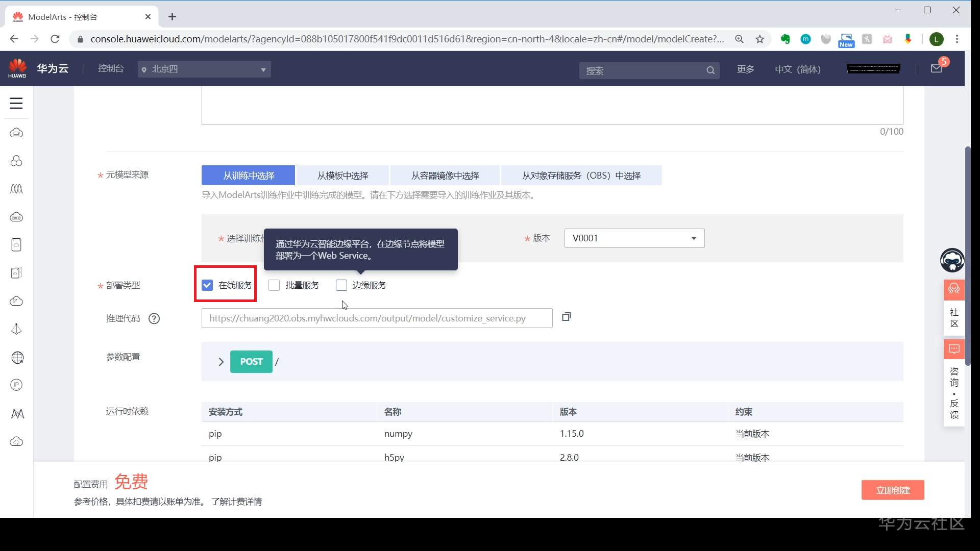Image resolution: width=980 pixels, height=551 pixels.
Task: Uncheck the 在线服务 checkbox
Action: [207, 285]
